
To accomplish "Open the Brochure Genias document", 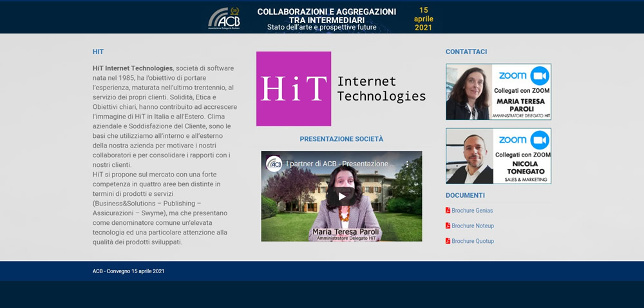I will [472, 210].
